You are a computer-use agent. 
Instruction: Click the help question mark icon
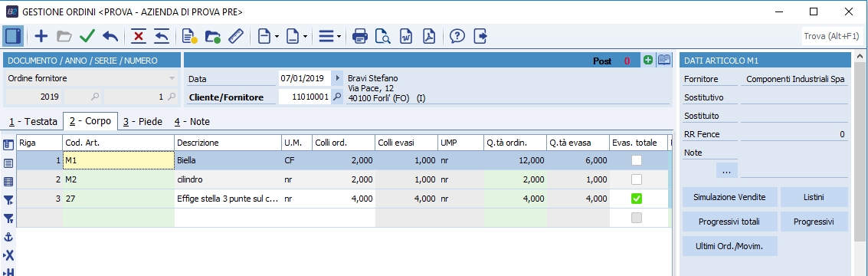coord(457,37)
